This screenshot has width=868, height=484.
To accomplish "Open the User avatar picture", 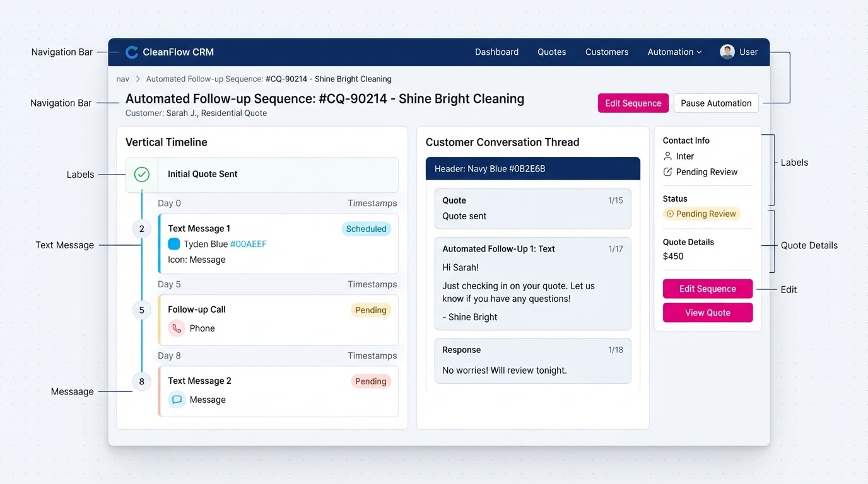I will 727,52.
